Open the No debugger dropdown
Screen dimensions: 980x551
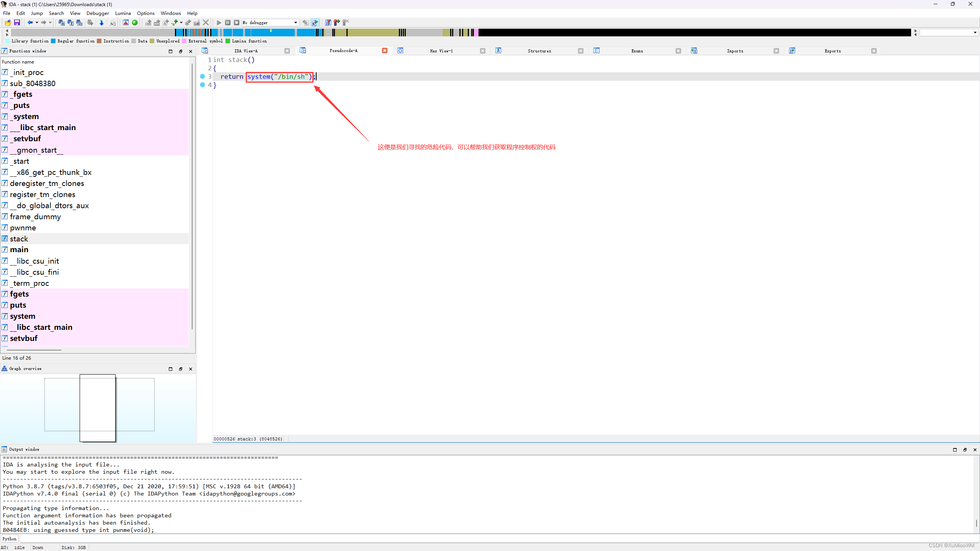coord(296,23)
